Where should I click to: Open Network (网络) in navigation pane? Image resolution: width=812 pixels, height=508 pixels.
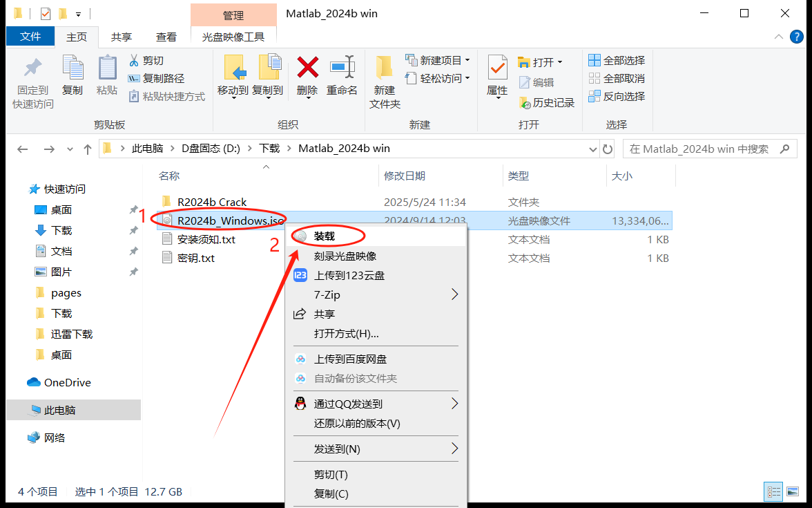click(55, 438)
